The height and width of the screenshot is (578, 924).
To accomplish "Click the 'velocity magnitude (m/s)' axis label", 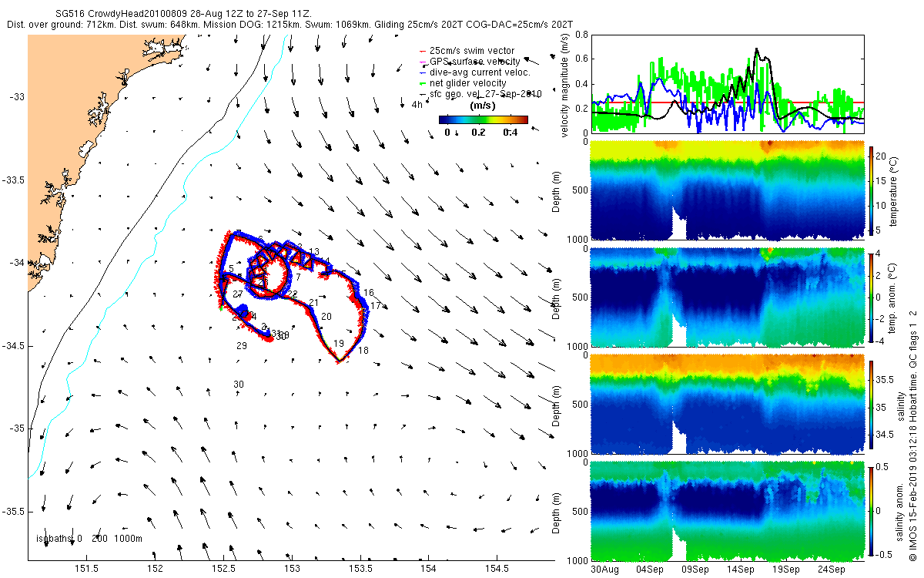I will click(565, 85).
